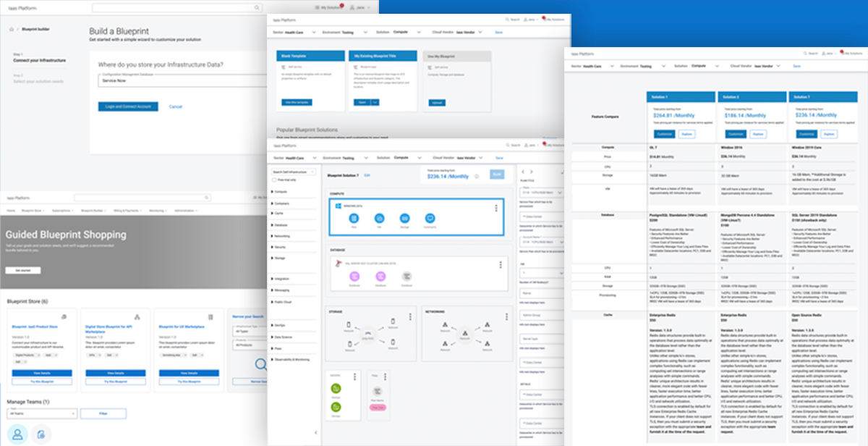
Task: Click the Edit link beside Blueprint Solution 7
Action: tap(367, 175)
